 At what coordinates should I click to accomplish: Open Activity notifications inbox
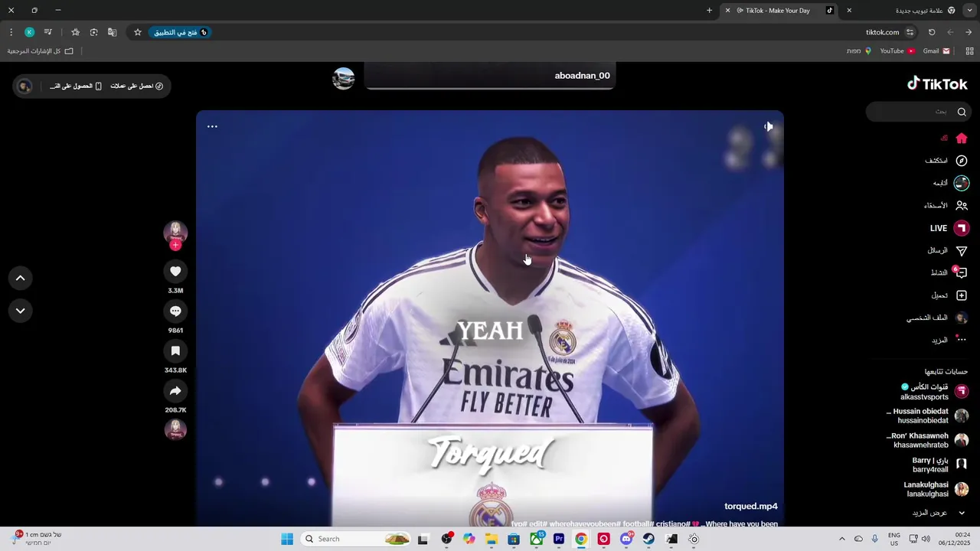(x=962, y=272)
